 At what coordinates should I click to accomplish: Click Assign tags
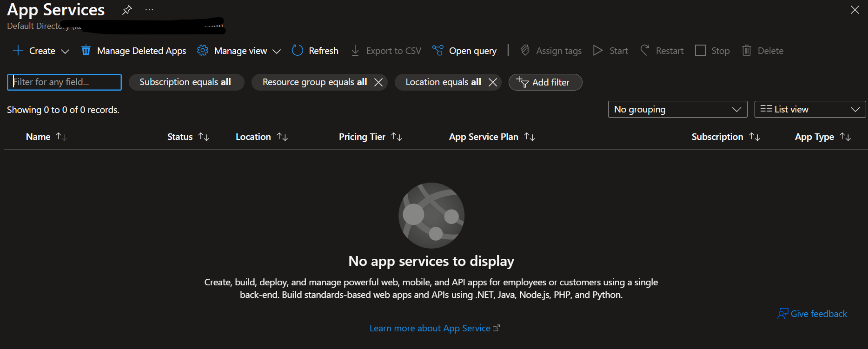coord(551,51)
